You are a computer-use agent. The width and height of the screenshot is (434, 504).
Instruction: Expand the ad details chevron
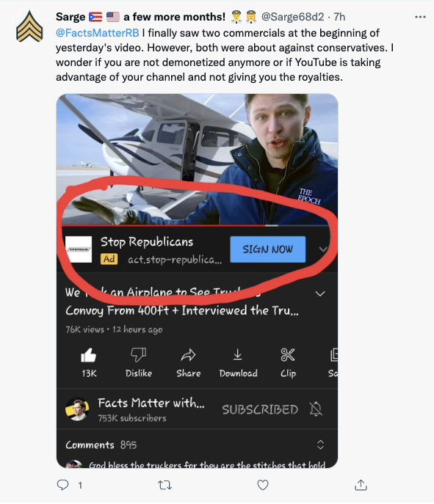(323, 249)
